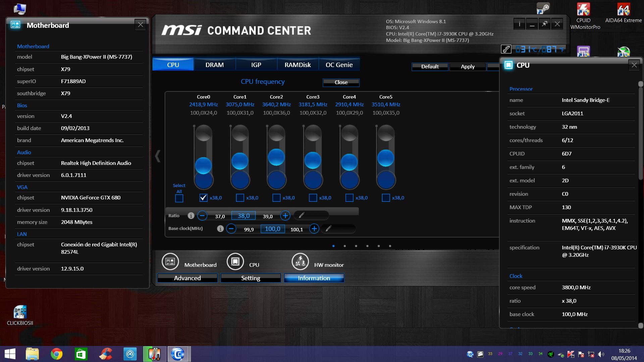This screenshot has width=644, height=362.
Task: Check the Core4 x38,0 checkbox
Action: tap(349, 198)
